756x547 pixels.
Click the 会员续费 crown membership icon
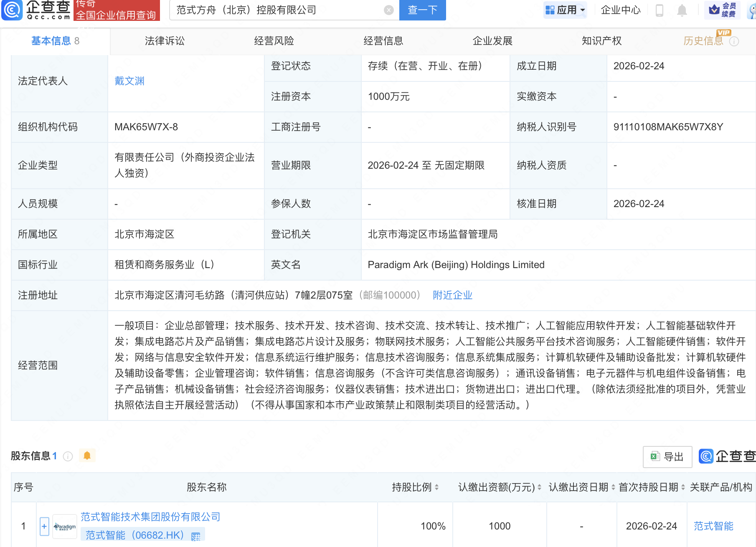(x=725, y=10)
